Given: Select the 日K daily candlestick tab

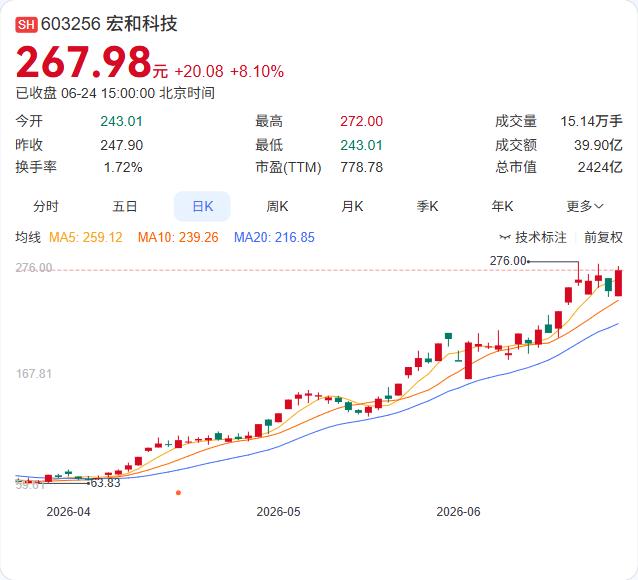Looking at the screenshot, I should click(x=202, y=206).
